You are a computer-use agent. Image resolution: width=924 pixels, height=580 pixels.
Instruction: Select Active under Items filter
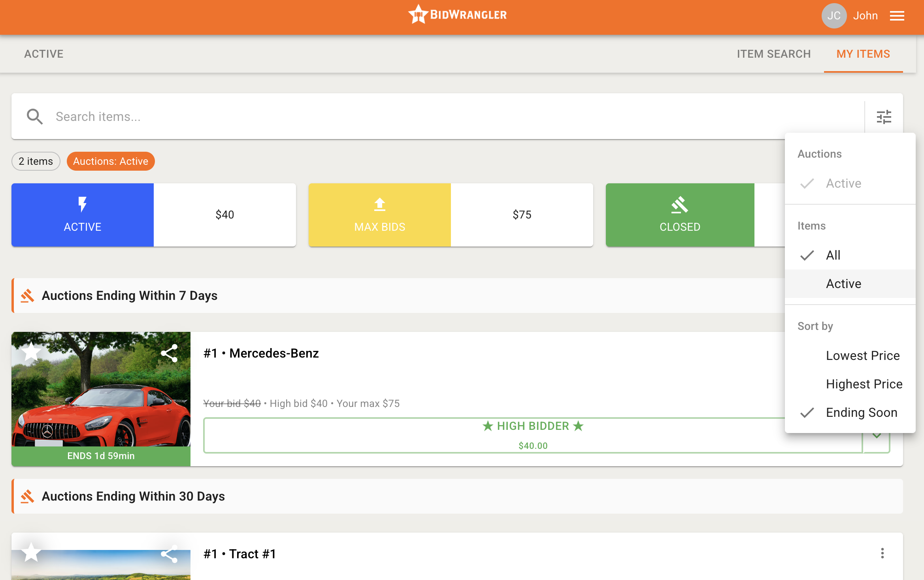tap(850, 284)
